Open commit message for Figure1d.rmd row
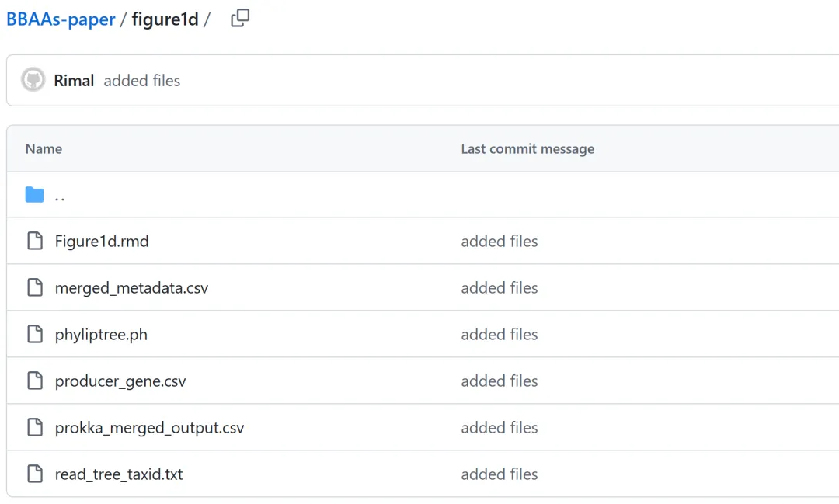 coord(500,242)
